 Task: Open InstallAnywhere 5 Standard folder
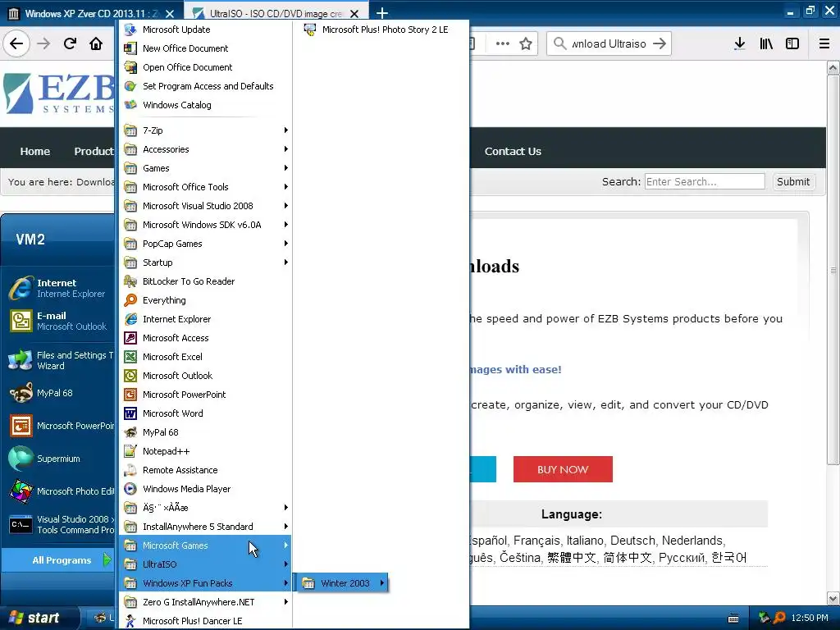(x=205, y=527)
